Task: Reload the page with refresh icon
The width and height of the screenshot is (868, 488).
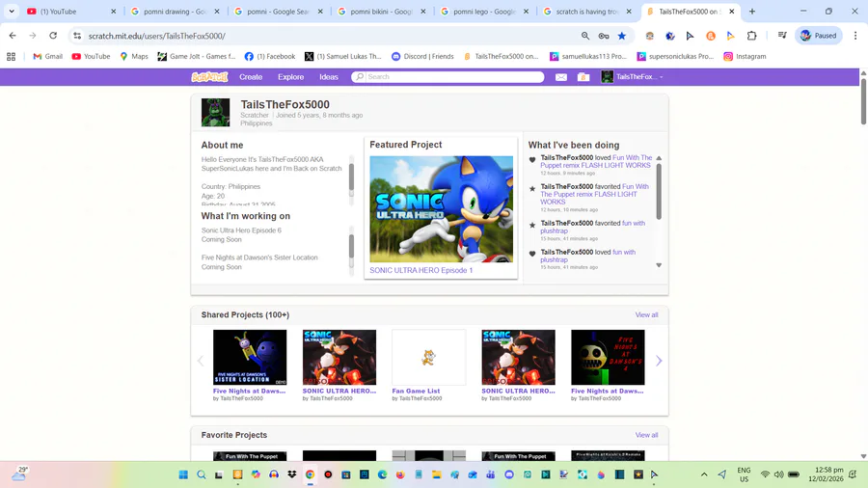Action: 53,36
